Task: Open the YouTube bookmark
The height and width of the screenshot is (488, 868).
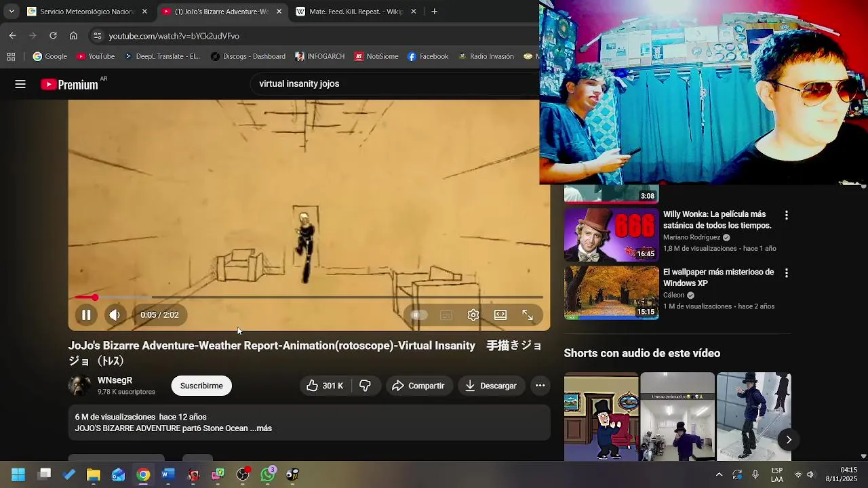Action: click(x=95, y=56)
